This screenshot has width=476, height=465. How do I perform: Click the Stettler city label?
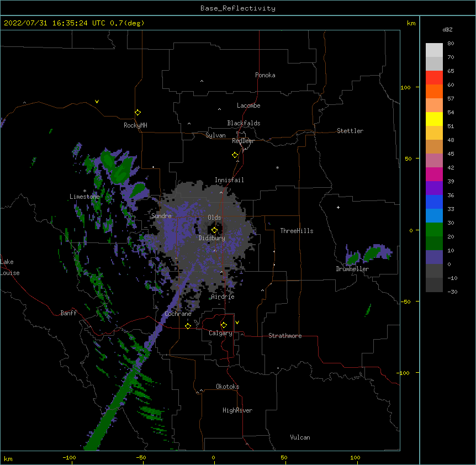[x=350, y=131]
